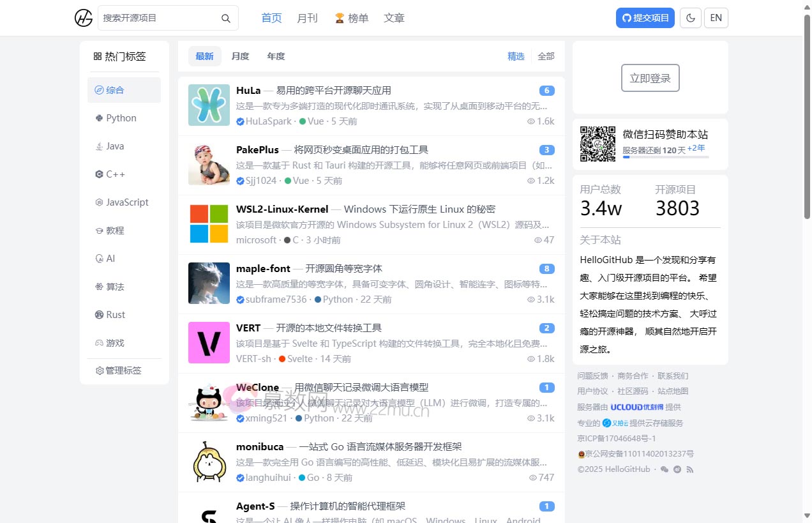
Task: Click the HelloGitHub logo icon
Action: [x=84, y=18]
